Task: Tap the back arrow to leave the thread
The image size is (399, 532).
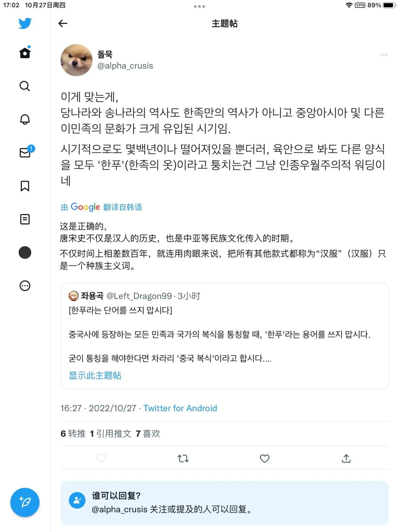Action: (x=63, y=23)
